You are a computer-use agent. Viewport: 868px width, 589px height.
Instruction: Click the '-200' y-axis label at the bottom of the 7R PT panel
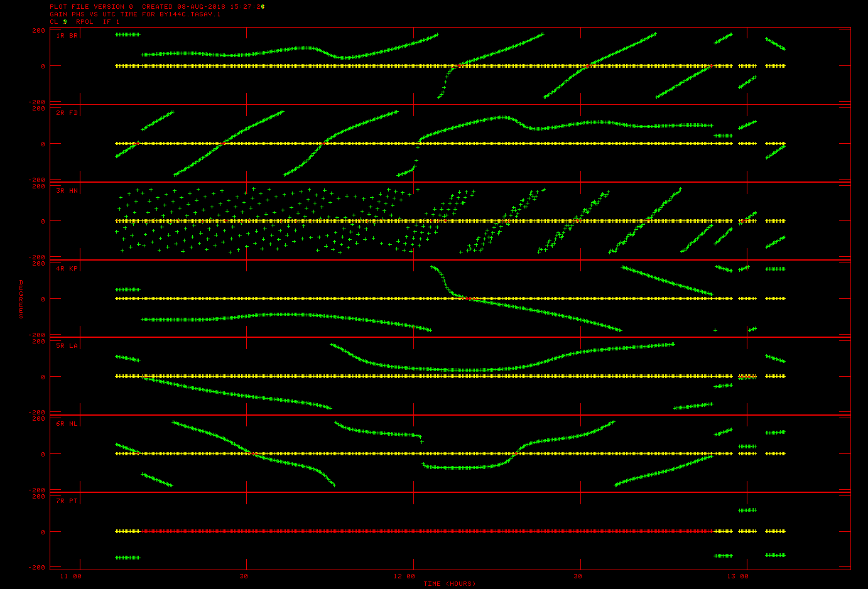(38, 568)
